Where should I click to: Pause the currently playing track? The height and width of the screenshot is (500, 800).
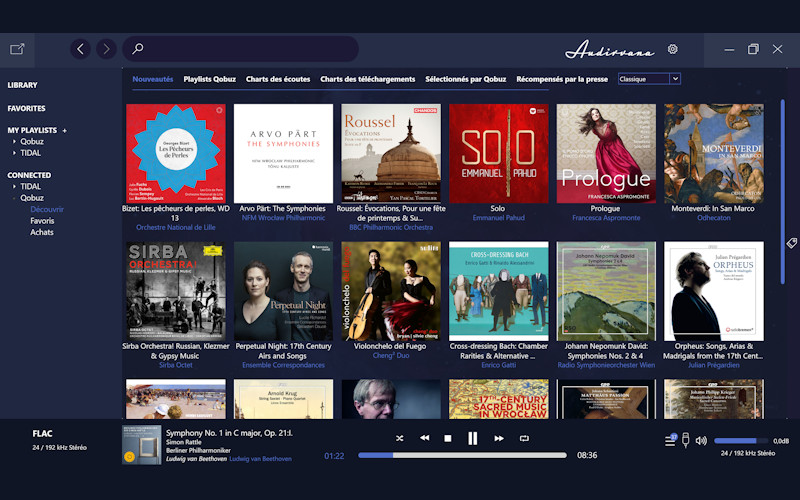point(472,438)
